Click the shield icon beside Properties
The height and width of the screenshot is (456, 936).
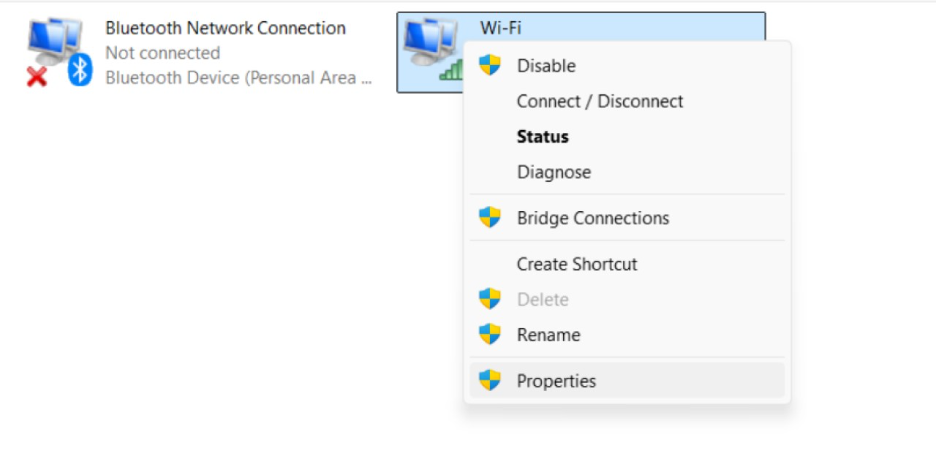click(489, 381)
